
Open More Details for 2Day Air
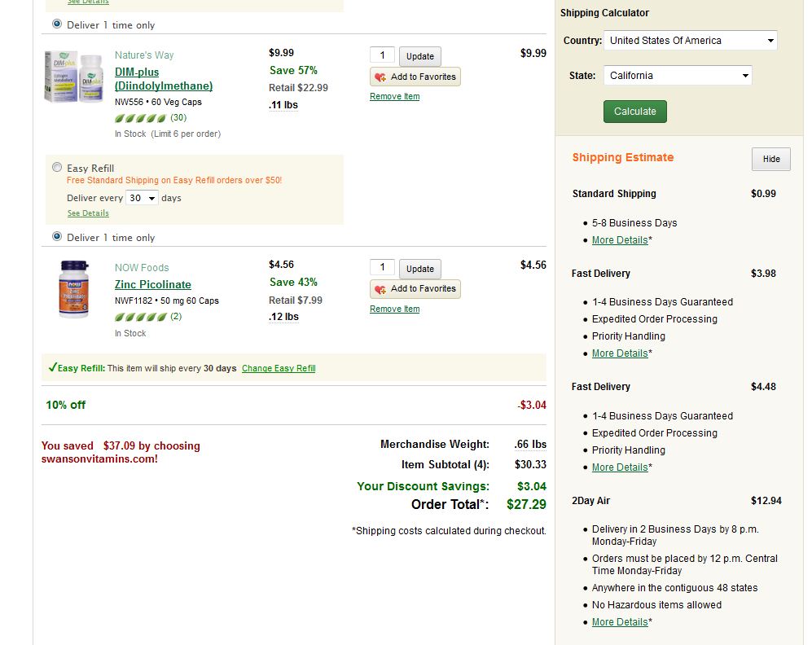(620, 622)
